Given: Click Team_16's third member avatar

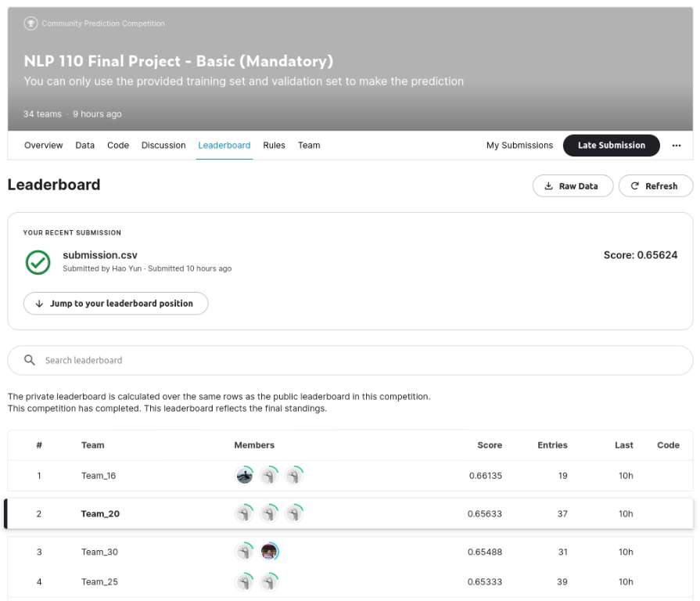Looking at the screenshot, I should (294, 476).
